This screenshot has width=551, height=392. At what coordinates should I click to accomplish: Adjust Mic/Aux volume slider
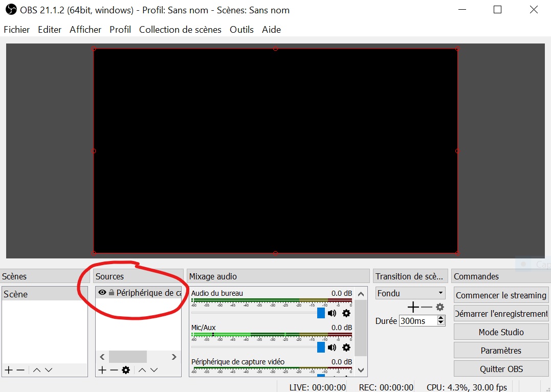click(x=321, y=347)
